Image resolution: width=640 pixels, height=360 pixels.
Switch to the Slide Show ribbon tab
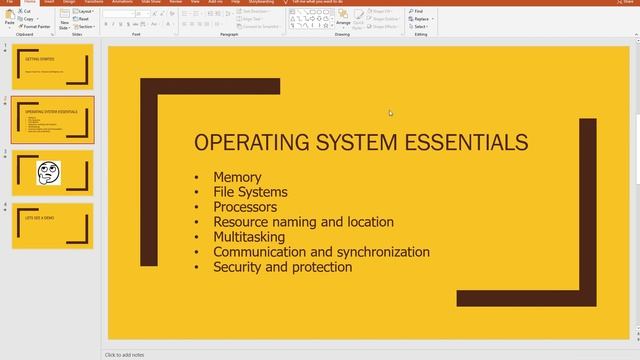151,2
